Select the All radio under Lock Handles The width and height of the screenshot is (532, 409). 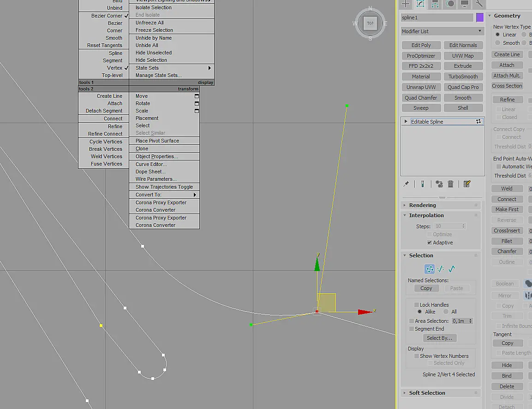446,312
